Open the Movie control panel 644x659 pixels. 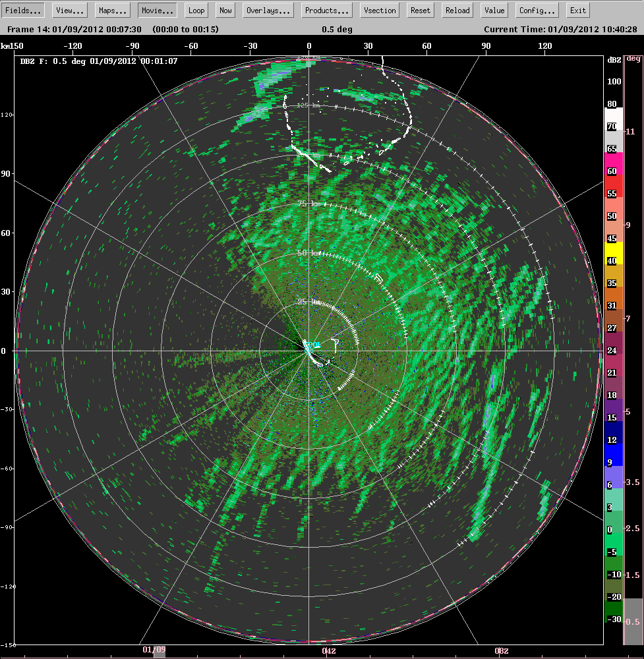[157, 10]
